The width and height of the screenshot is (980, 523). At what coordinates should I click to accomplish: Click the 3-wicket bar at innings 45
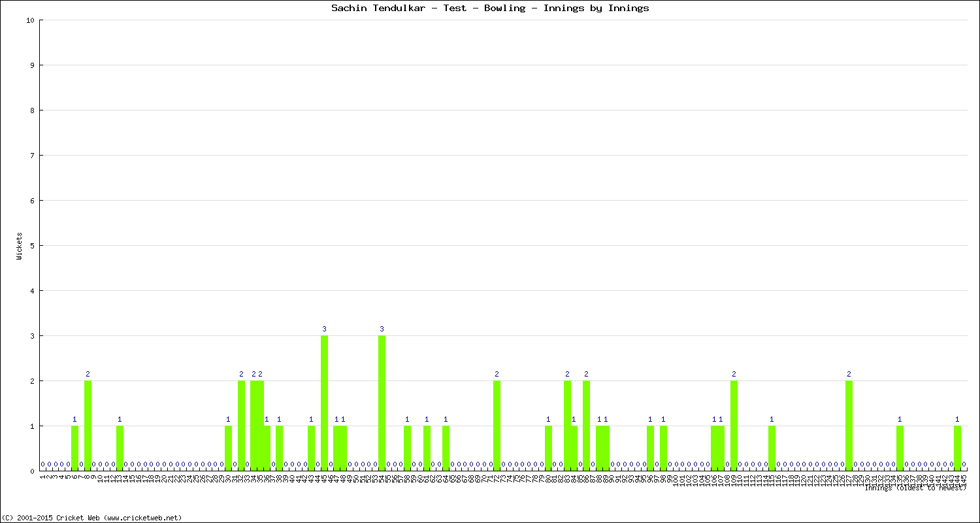(324, 403)
